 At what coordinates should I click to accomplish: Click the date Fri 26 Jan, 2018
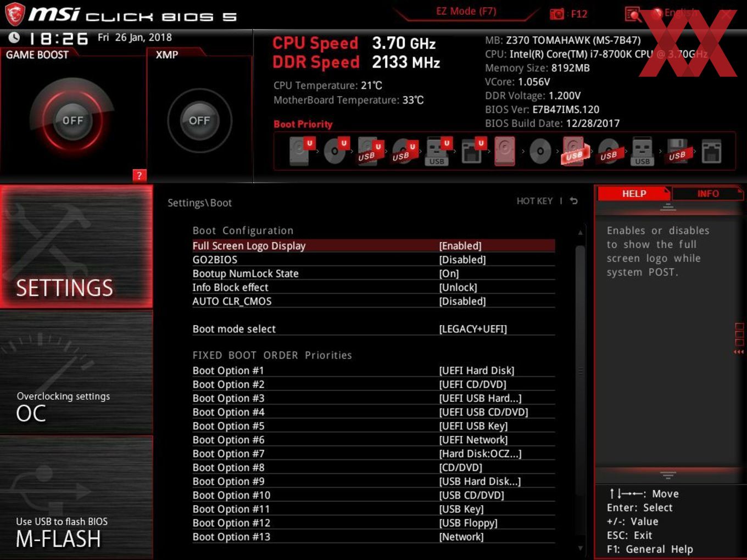[x=135, y=37]
